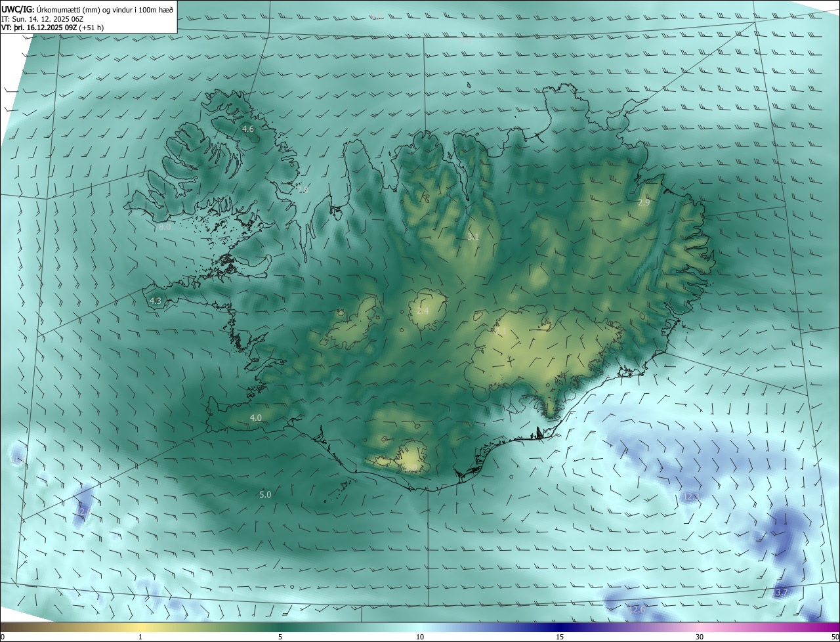
Task: Select the 5.0 value label over the sea
Action: [265, 494]
